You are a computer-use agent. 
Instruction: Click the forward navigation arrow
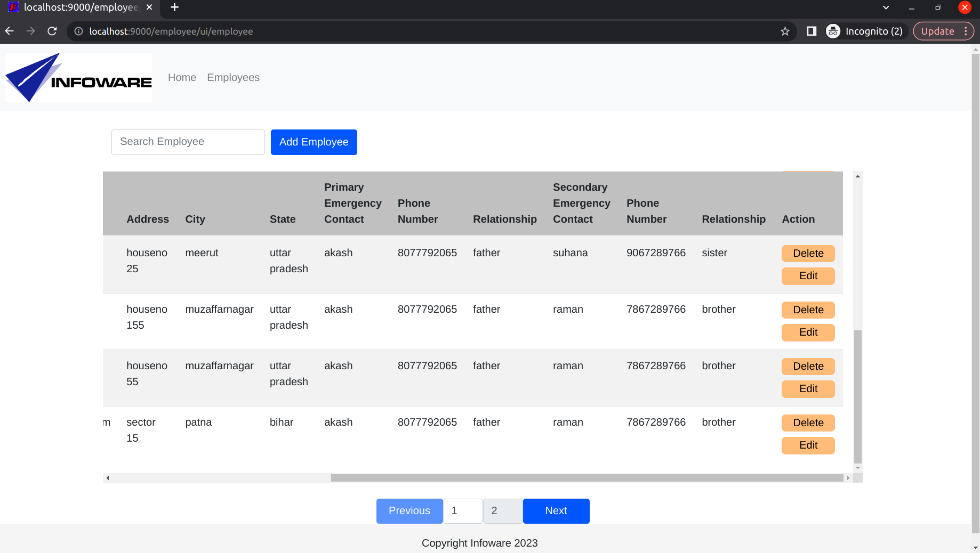tap(30, 31)
